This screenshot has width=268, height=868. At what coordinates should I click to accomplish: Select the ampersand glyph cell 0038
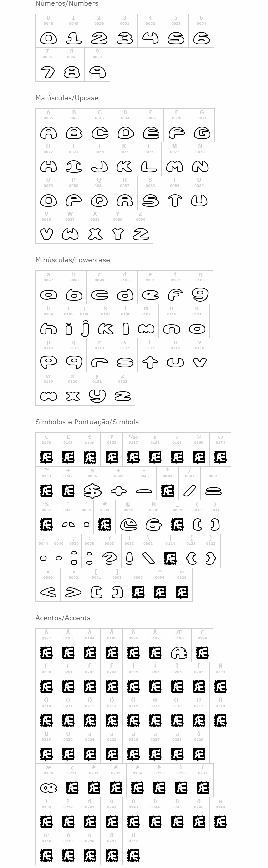[154, 517]
